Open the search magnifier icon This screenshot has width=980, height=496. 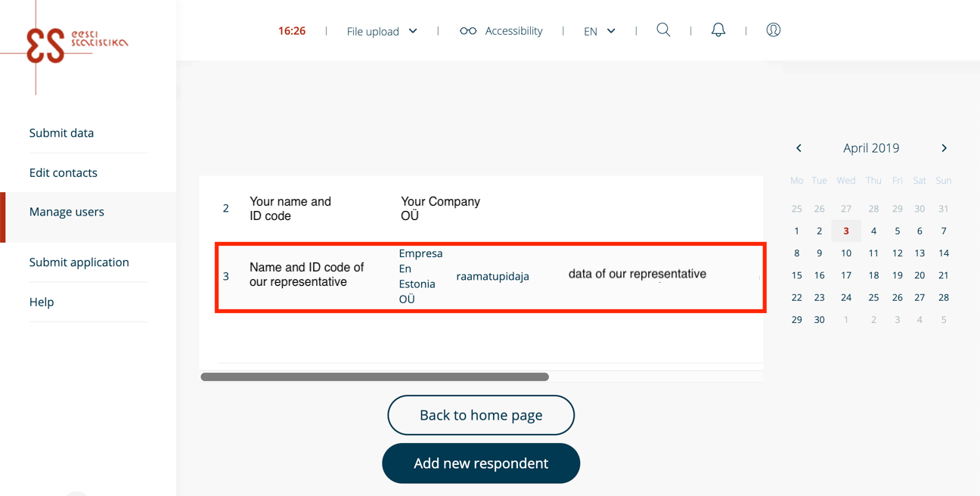pyautogui.click(x=663, y=30)
